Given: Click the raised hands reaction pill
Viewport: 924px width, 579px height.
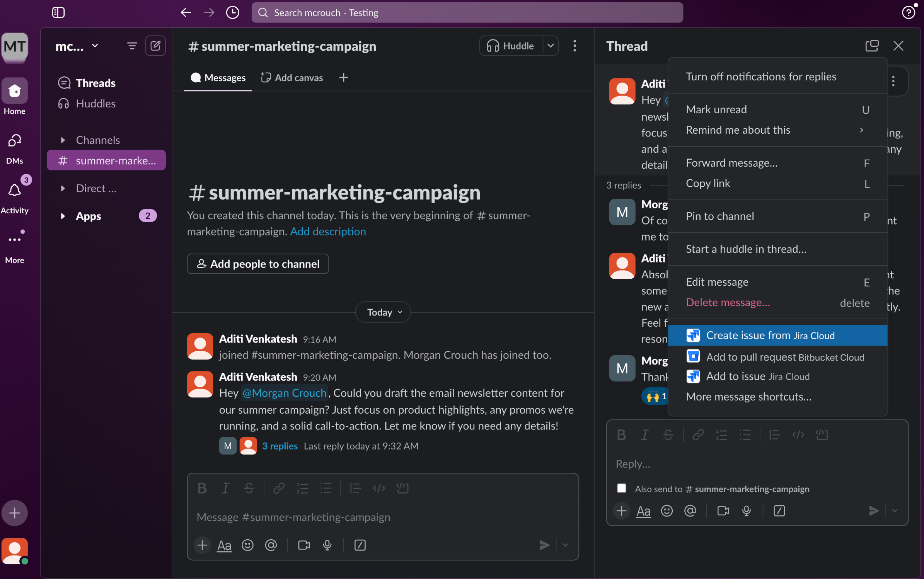Looking at the screenshot, I should point(656,396).
